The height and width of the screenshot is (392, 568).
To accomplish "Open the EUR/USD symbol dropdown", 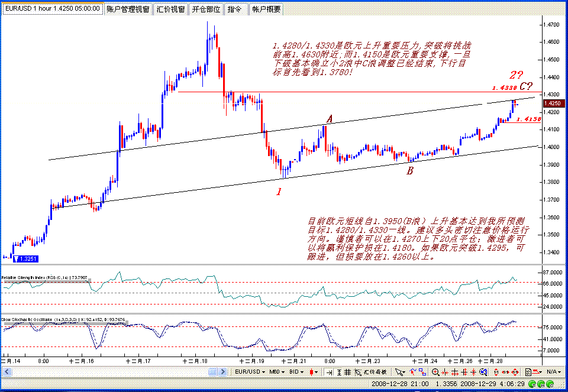I will [x=250, y=372].
